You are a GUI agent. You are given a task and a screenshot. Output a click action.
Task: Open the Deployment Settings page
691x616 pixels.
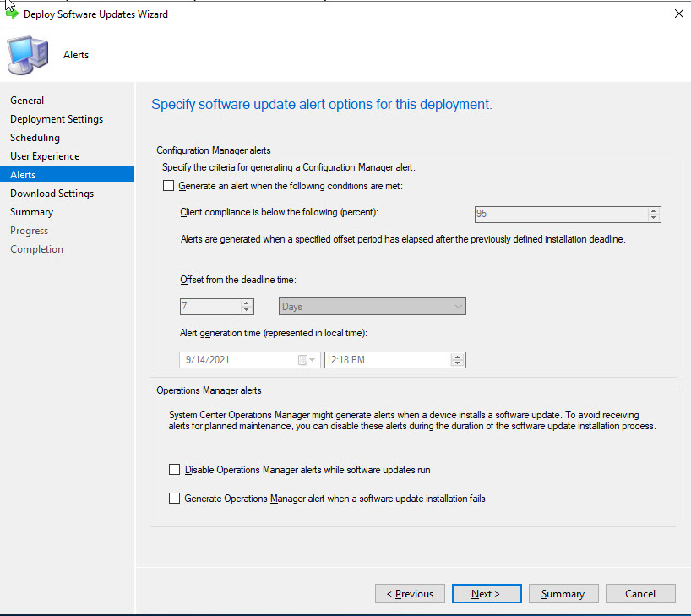(x=57, y=119)
